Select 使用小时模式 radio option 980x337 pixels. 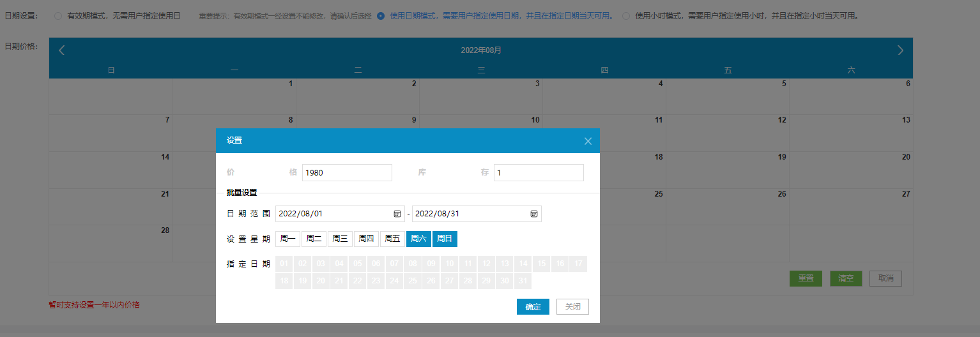point(625,16)
